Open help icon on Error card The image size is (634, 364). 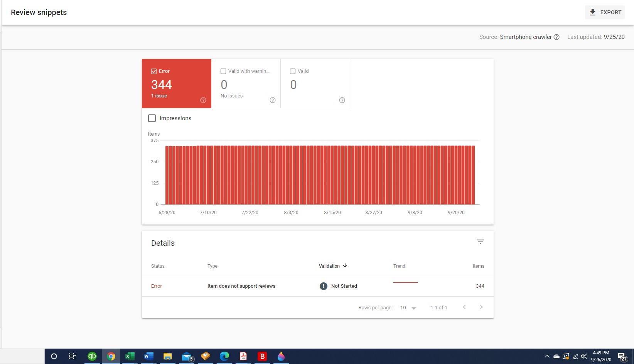pos(203,100)
